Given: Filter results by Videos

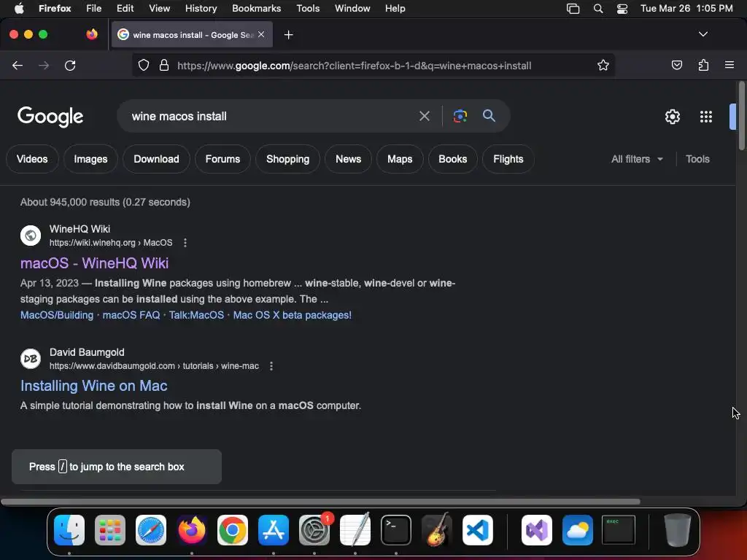Looking at the screenshot, I should tap(32, 159).
